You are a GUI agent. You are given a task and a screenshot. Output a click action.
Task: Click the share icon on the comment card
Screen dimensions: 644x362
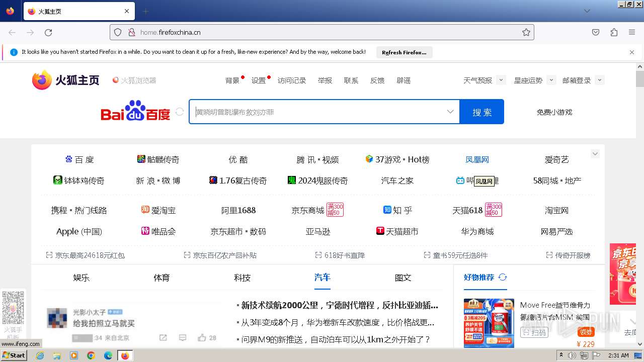(163, 337)
